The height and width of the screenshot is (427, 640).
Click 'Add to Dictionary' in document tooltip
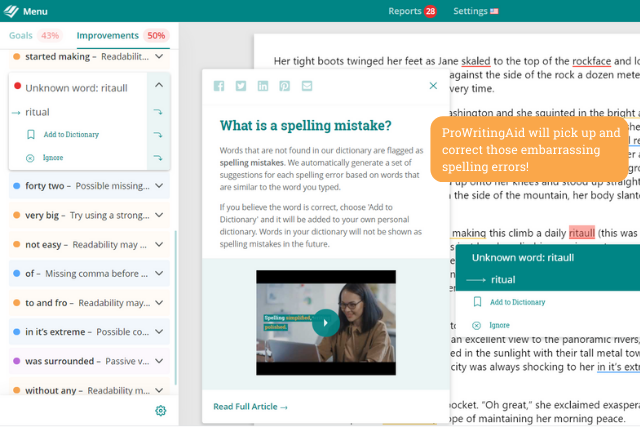[518, 302]
